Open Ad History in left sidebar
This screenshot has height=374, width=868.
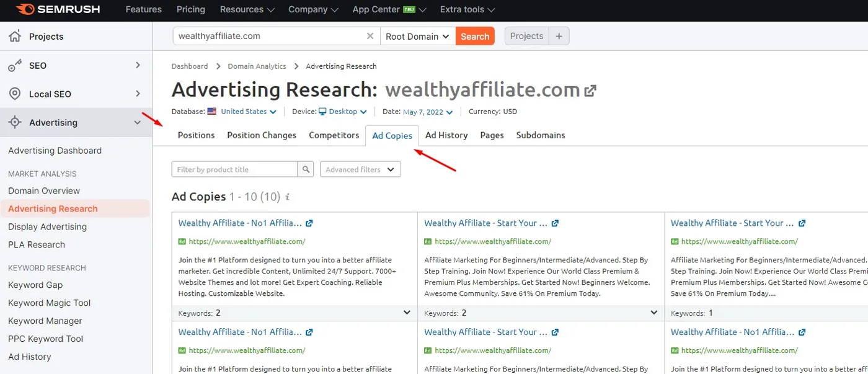[29, 357]
